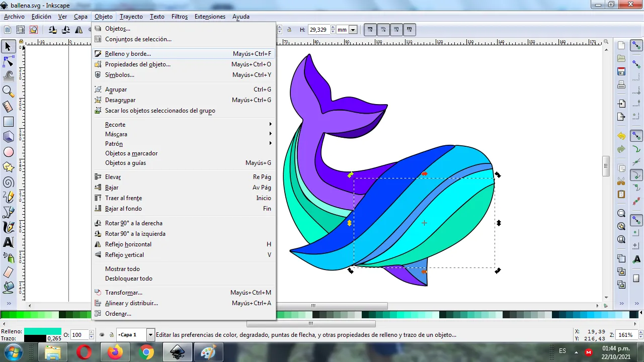Click the vertical canvas scrollbar thumb
This screenshot has height=362, width=644.
(x=606, y=167)
